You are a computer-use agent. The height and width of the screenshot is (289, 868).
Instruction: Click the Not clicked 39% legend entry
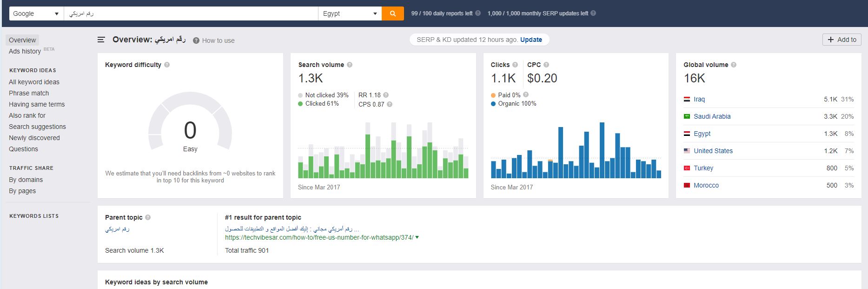tap(324, 95)
